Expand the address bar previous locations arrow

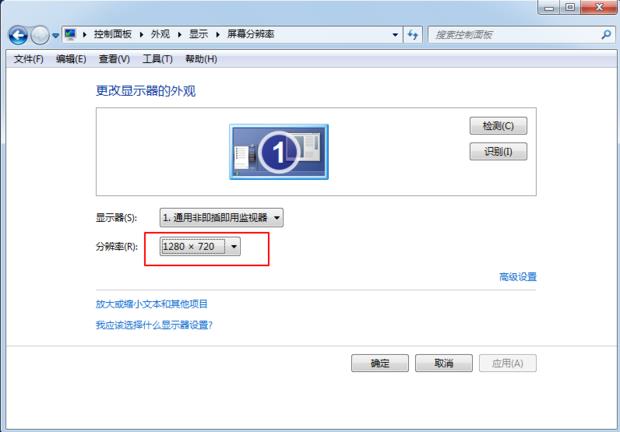pos(396,35)
